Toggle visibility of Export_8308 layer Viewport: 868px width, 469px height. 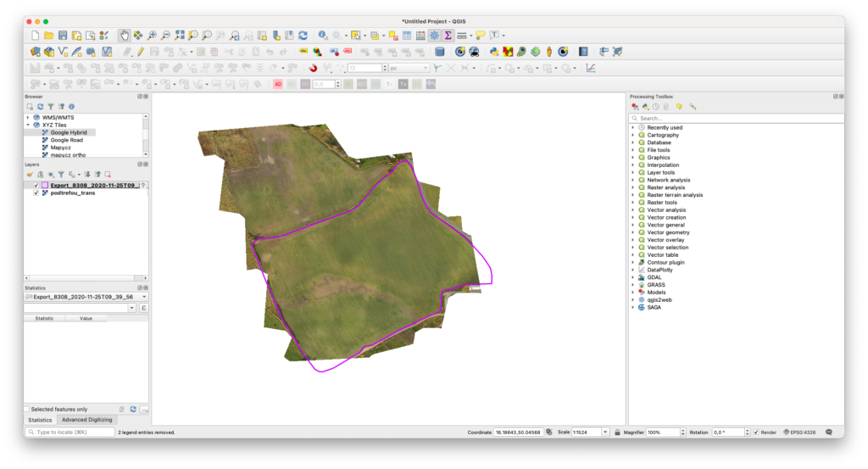(36, 185)
